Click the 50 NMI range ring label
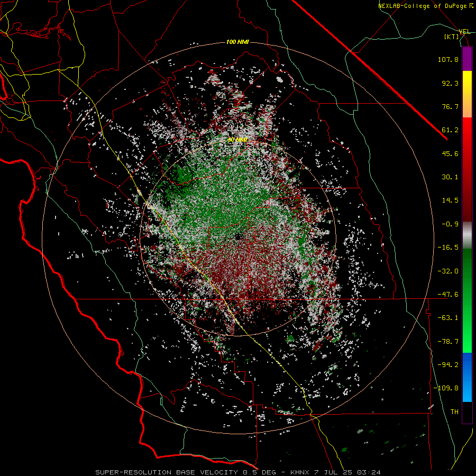The width and height of the screenshot is (476, 476). pyautogui.click(x=237, y=140)
